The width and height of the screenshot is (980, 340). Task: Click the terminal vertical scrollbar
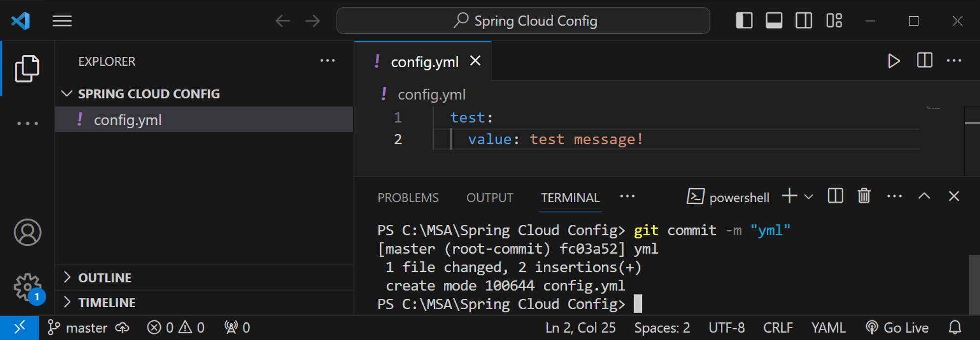(974, 284)
